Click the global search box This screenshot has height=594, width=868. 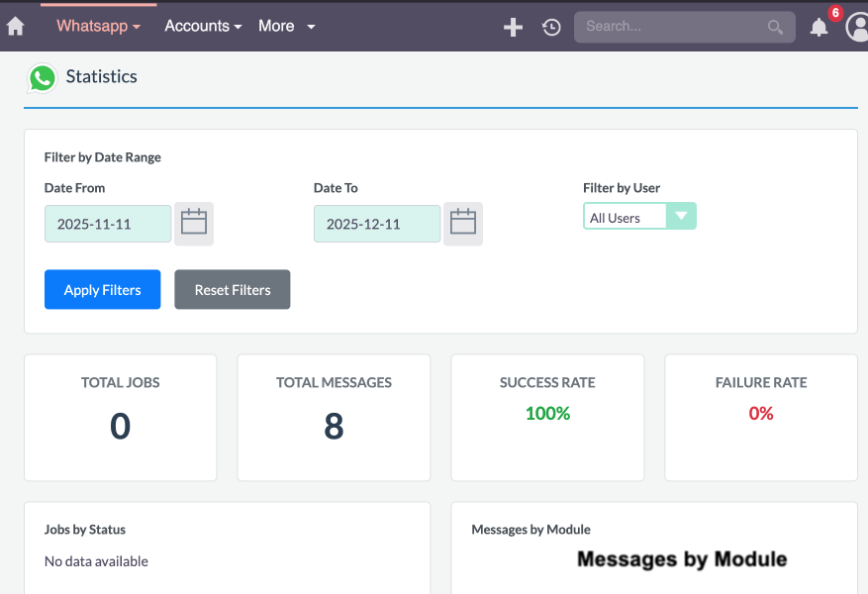pos(673,27)
